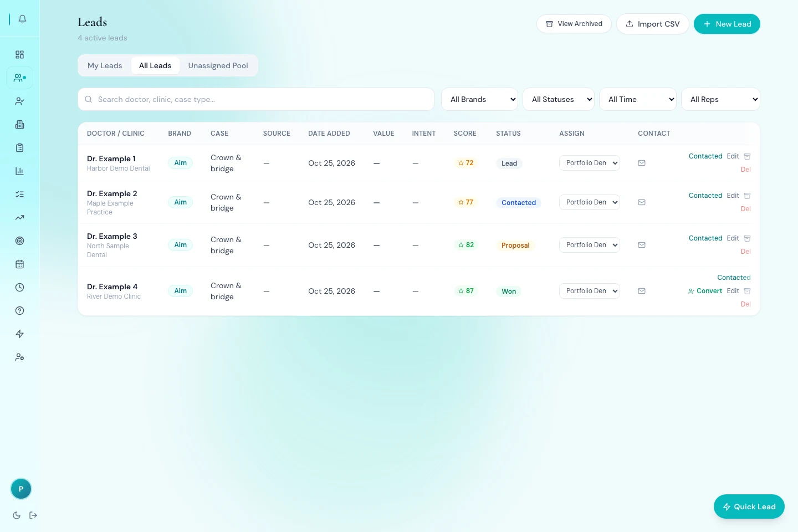Archive Dr. Example 2 lead
The width and height of the screenshot is (798, 532).
(x=747, y=196)
